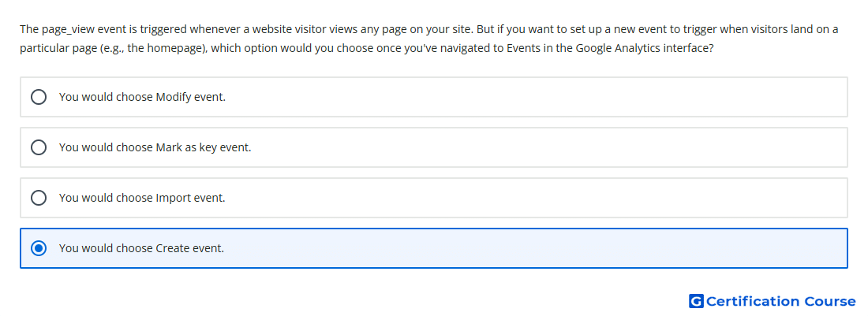Open the Certification Course watermark link
868x316 pixels.
pos(773,301)
